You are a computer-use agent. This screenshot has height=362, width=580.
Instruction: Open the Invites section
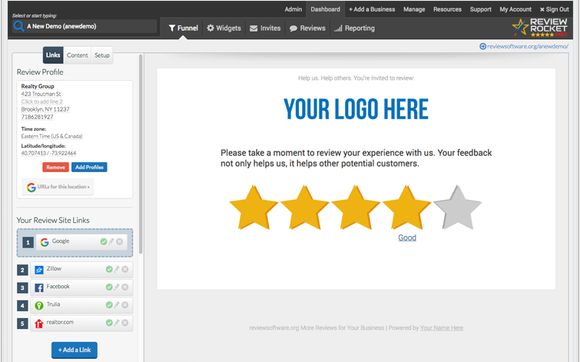(265, 28)
